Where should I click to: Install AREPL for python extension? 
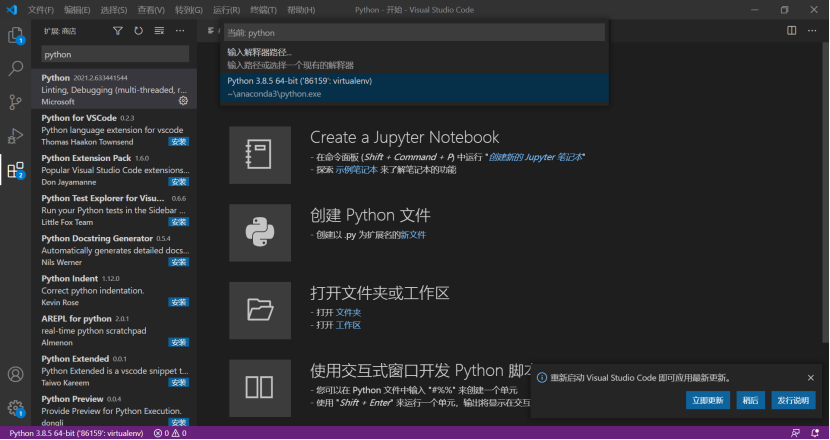(179, 343)
